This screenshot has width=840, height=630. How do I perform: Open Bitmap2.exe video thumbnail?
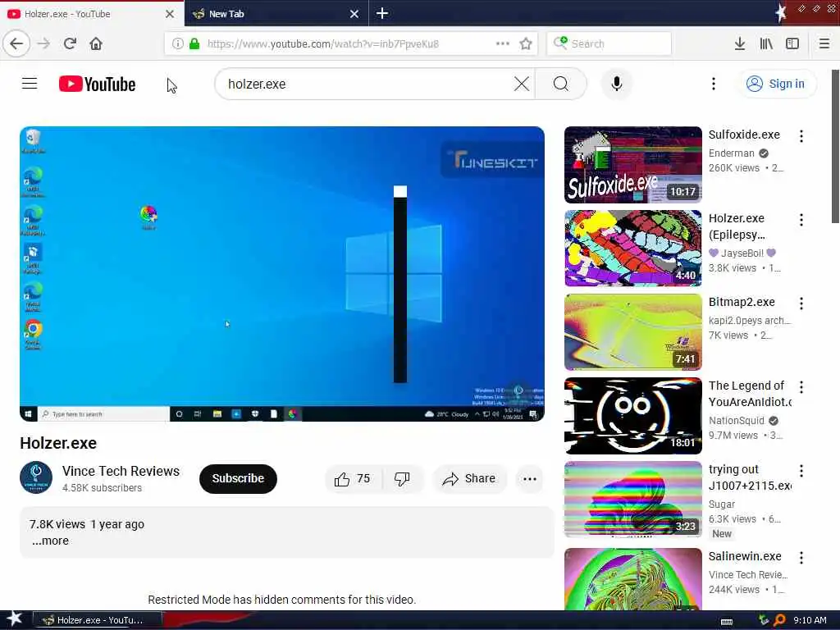point(632,331)
